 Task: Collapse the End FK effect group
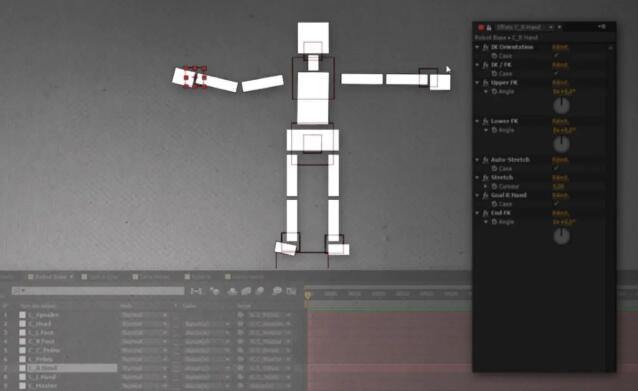pyautogui.click(x=477, y=213)
